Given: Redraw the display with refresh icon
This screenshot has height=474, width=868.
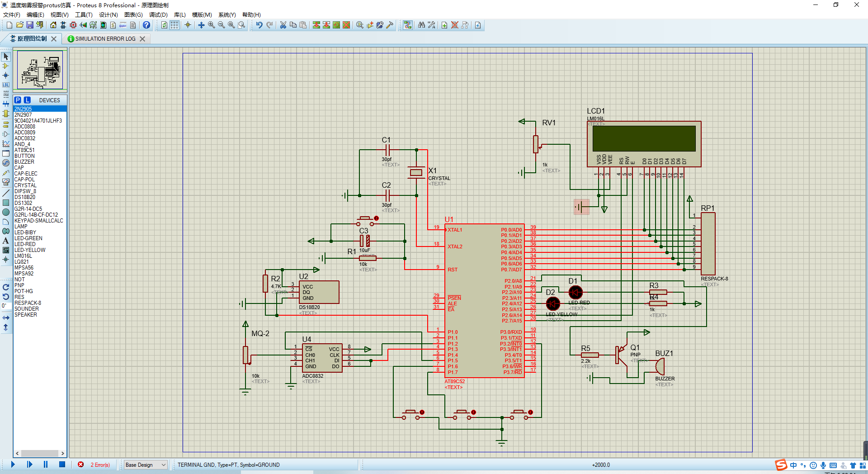Looking at the screenshot, I should click(164, 25).
